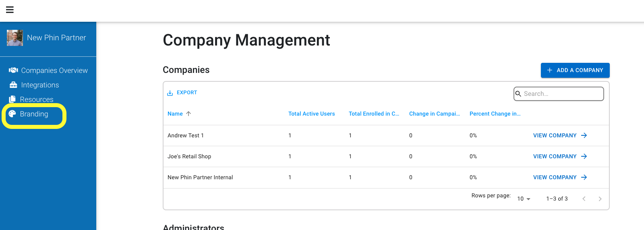Go to the previous page chevron

[584, 199]
